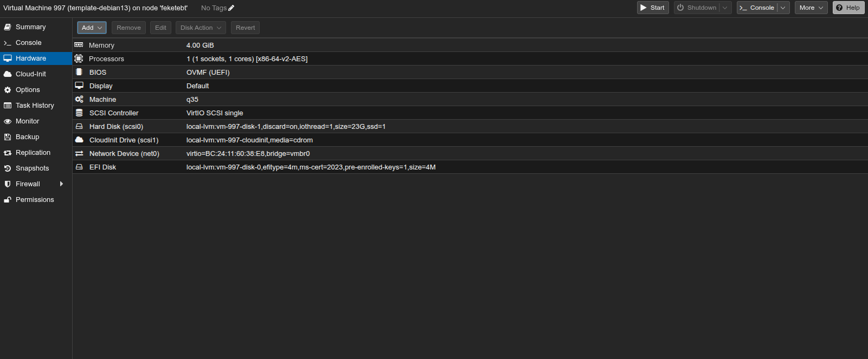Click the Processors CPU icon
The image size is (868, 359).
80,58
